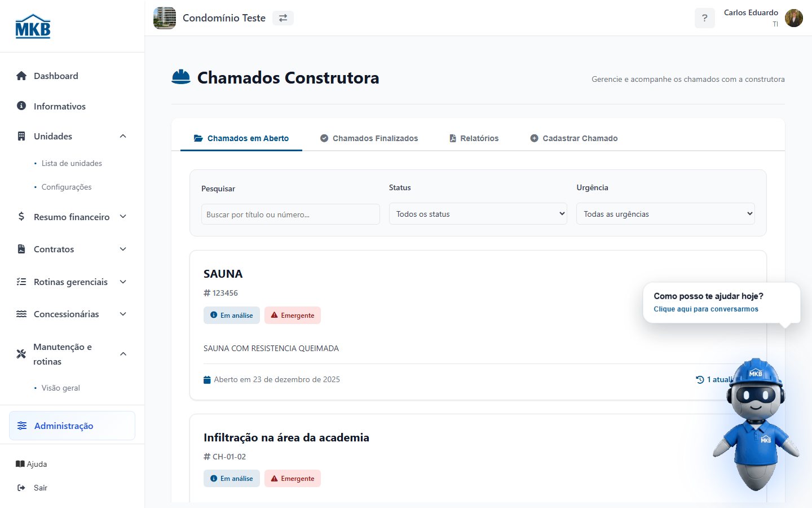Open Infiltração na área da academia ticket
The height and width of the screenshot is (508, 812).
(x=286, y=437)
